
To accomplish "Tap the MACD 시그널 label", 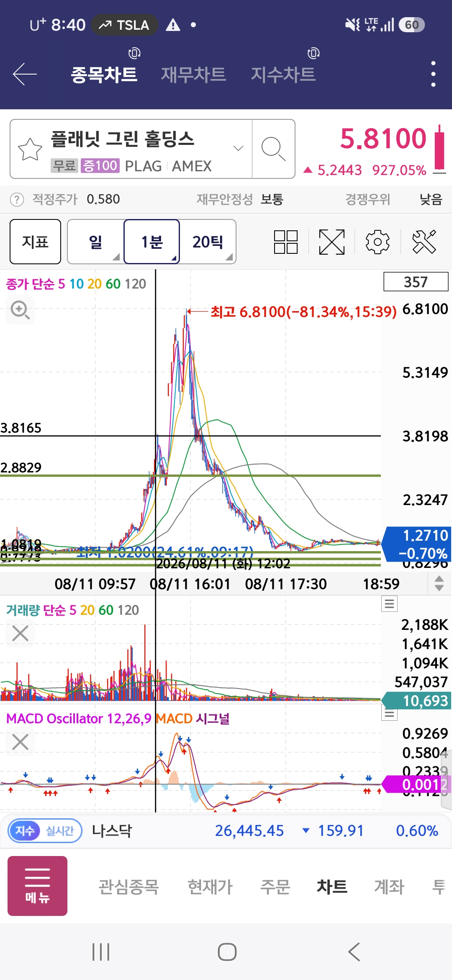I will tap(193, 719).
